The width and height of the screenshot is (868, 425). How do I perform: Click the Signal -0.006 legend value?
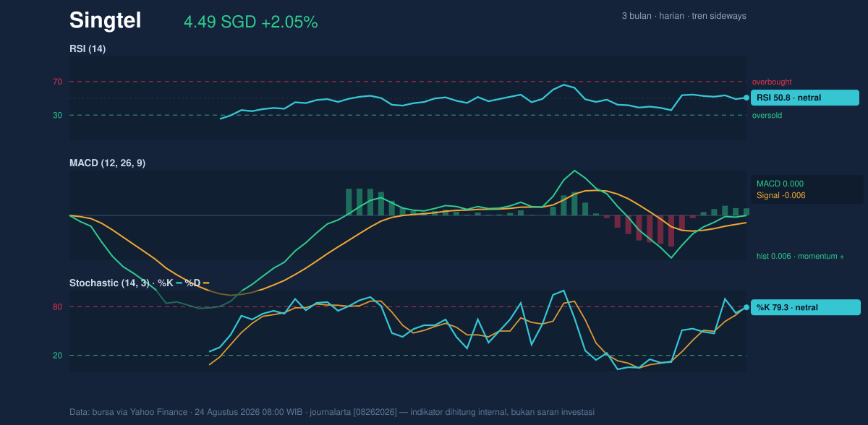[781, 195]
